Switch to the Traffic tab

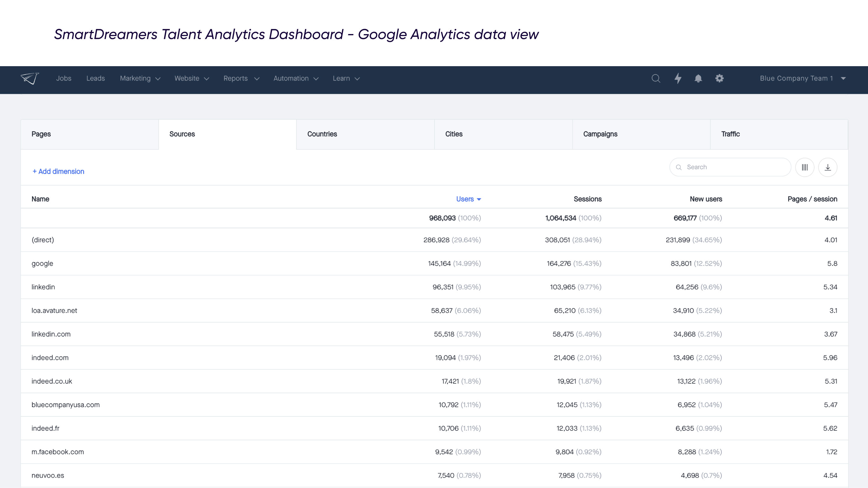(779, 134)
